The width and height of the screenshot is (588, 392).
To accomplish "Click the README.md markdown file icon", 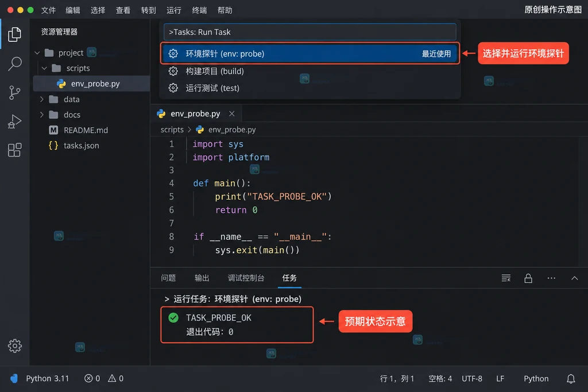I will (53, 130).
